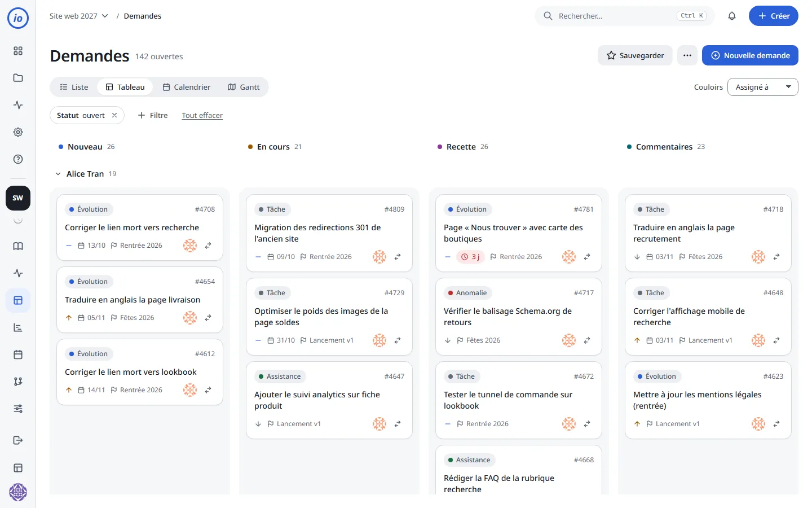Remove the Statut ouvert filter chip
The image size is (812, 508).
[x=114, y=115]
